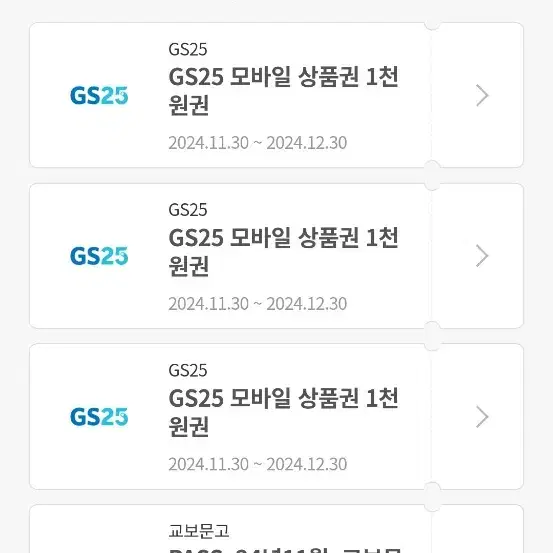
Task: Click the perforation divider on the first coupon
Action: [x=431, y=95]
